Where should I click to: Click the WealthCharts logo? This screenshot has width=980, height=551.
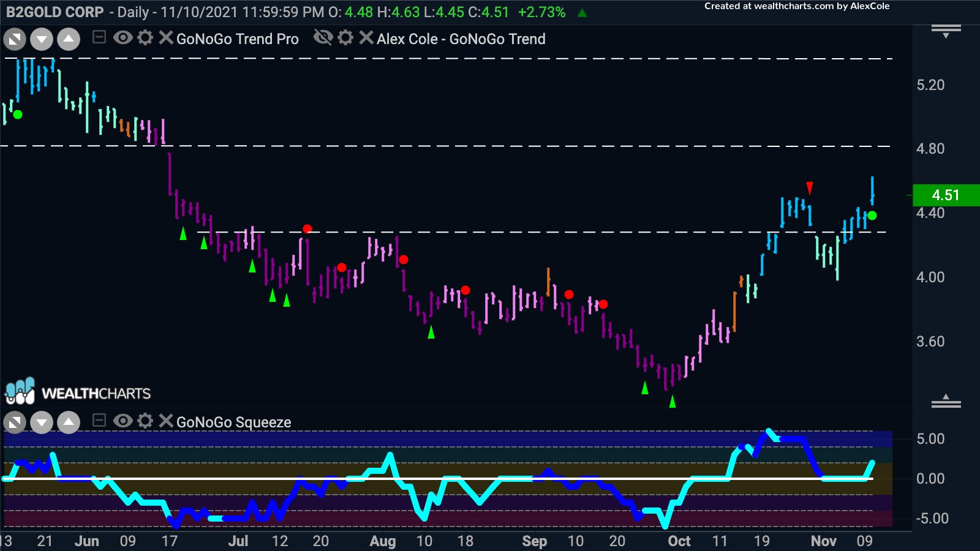click(x=78, y=392)
